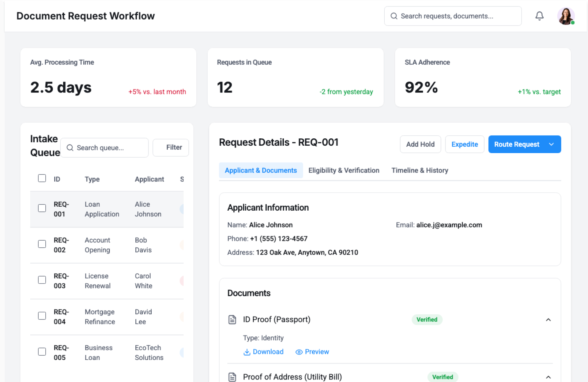
Task: Collapse the Proof of Address section
Action: pos(548,377)
